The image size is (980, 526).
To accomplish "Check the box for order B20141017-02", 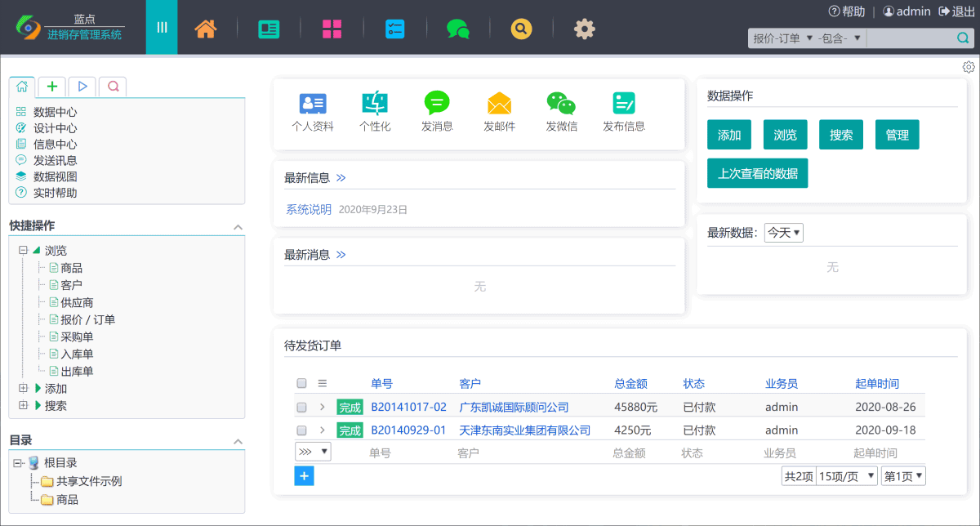I will point(301,407).
